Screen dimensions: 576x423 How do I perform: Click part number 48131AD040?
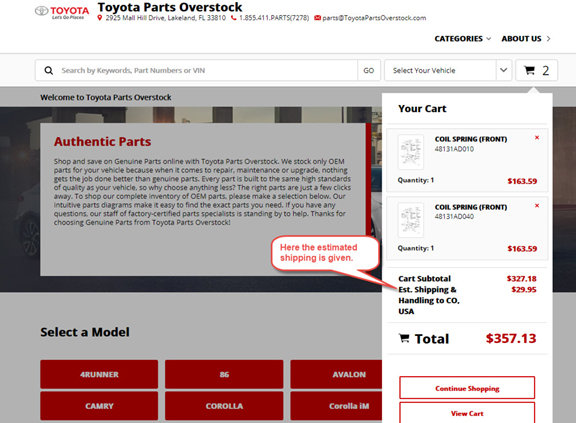click(454, 216)
